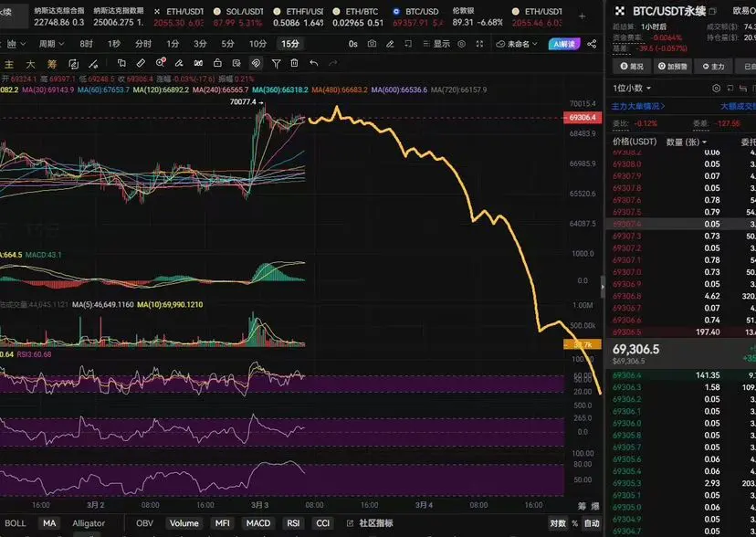Click the filter funnel icon

(276, 63)
